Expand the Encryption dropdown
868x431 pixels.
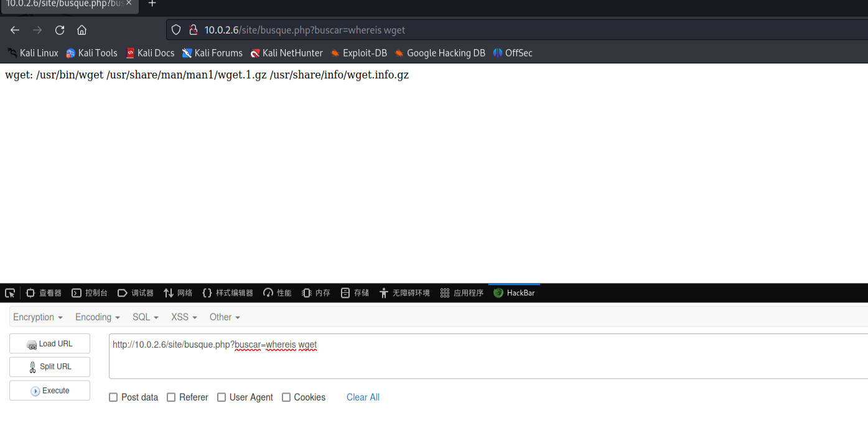pos(38,317)
